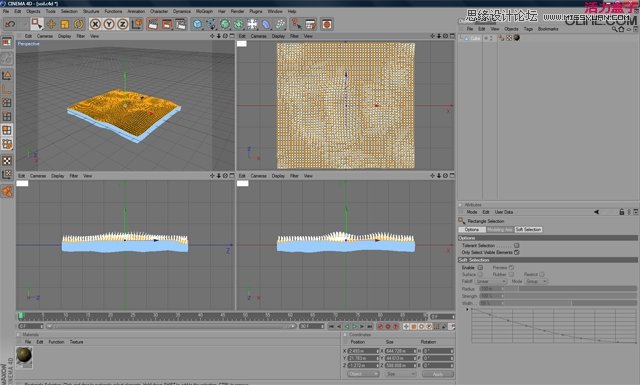Open the deformer objects icon
This screenshot has width=640, height=385.
[x=266, y=24]
